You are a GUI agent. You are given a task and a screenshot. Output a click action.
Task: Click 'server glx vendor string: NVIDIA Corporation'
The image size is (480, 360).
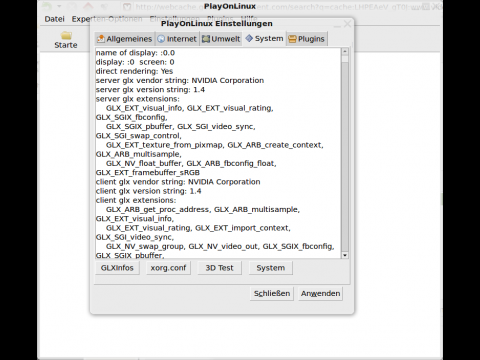coord(180,81)
